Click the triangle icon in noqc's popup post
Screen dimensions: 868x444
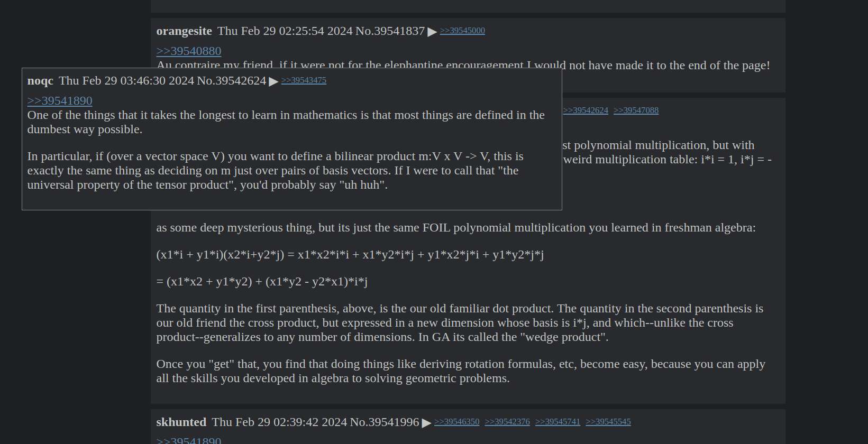point(273,81)
